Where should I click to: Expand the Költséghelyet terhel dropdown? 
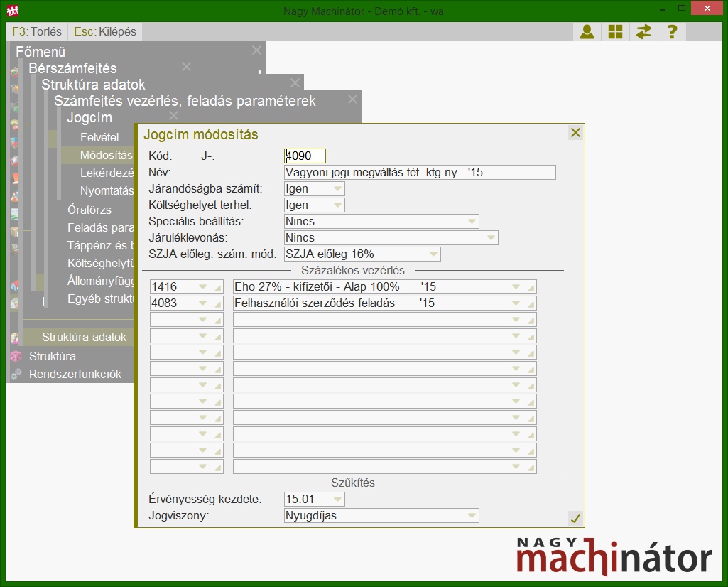tap(337, 205)
